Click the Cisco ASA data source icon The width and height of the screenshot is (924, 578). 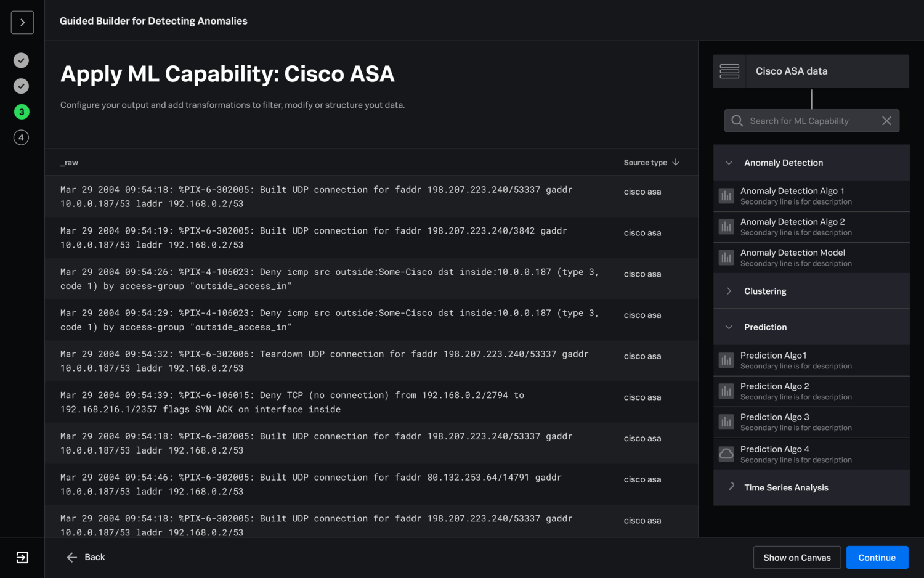pyautogui.click(x=729, y=71)
